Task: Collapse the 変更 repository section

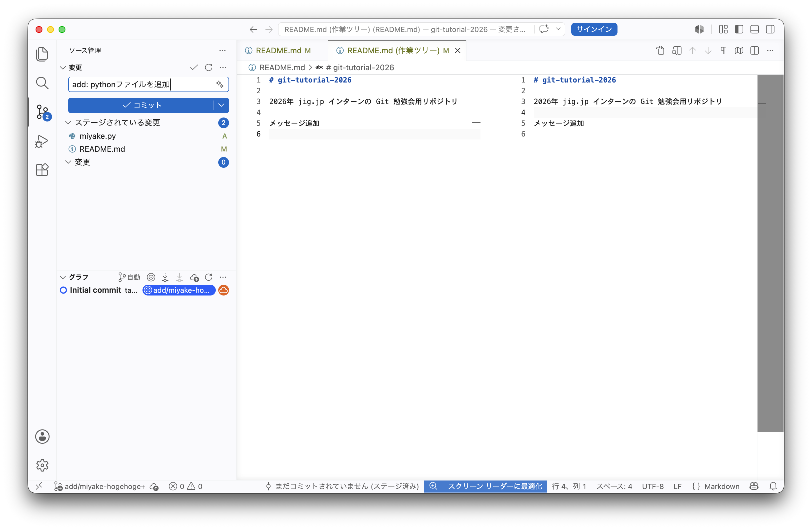Action: coord(63,67)
